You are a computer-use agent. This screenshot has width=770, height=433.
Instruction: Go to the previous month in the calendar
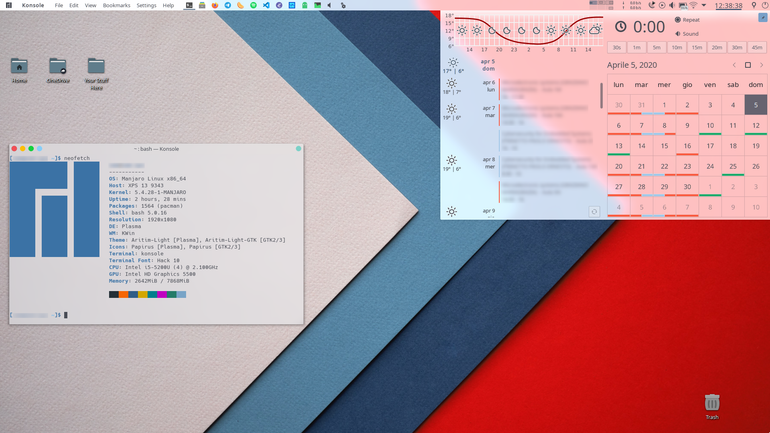point(734,65)
